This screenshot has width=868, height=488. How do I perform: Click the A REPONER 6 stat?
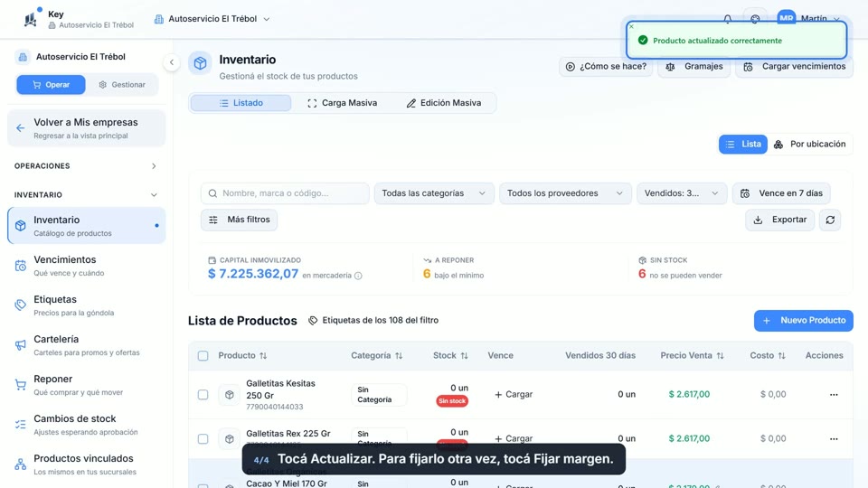(453, 267)
